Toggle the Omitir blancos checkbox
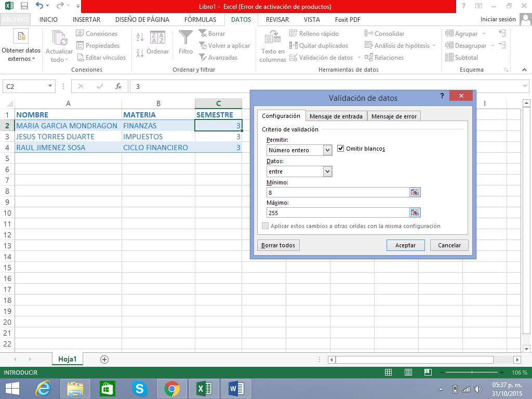The height and width of the screenshot is (399, 532). tap(341, 149)
